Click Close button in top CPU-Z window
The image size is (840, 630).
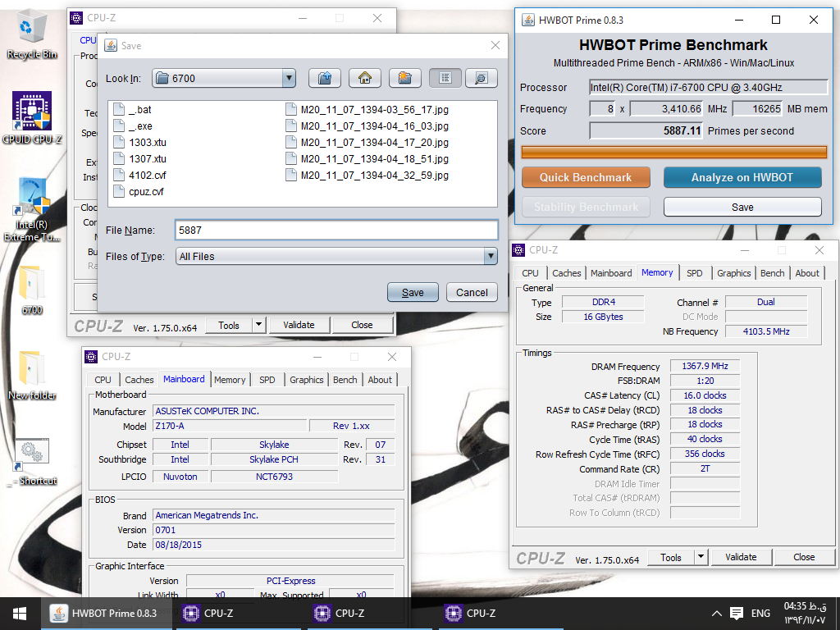pos(362,325)
